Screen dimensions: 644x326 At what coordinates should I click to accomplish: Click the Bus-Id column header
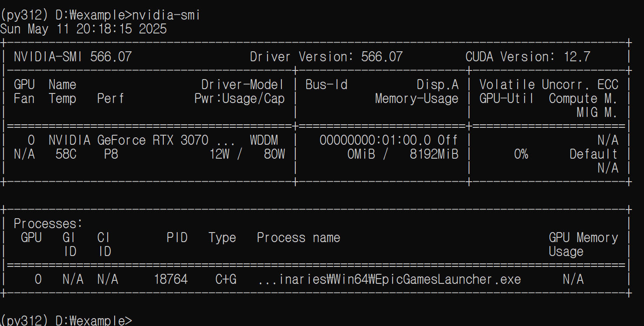click(x=327, y=84)
